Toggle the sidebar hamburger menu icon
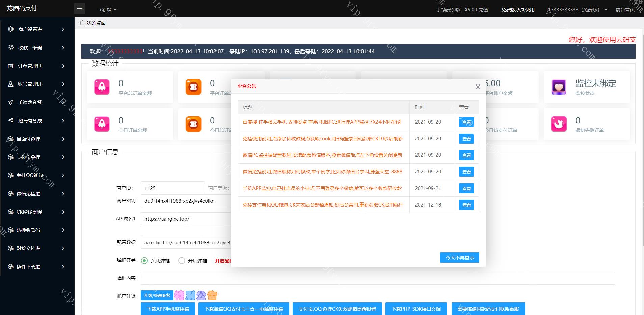644x315 pixels. click(80, 8)
